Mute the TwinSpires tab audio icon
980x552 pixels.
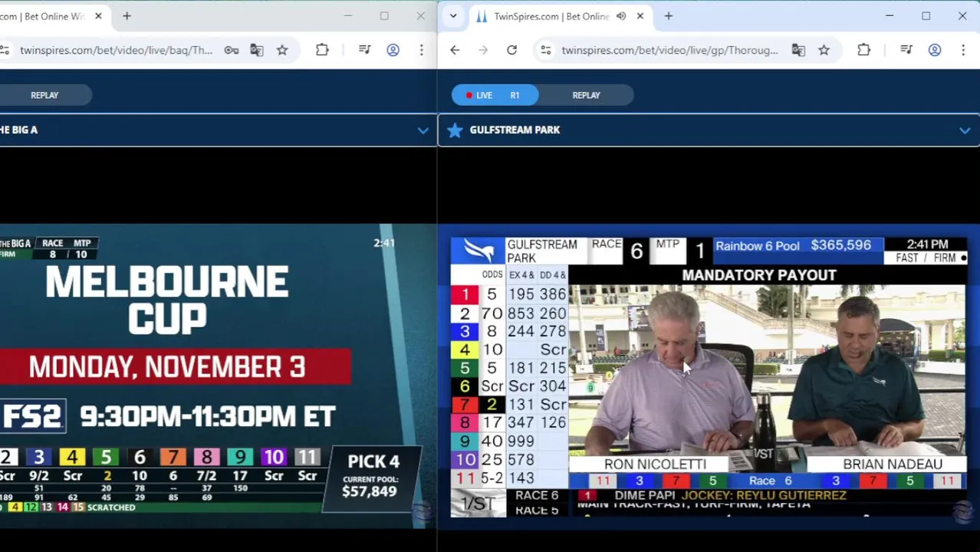point(621,16)
